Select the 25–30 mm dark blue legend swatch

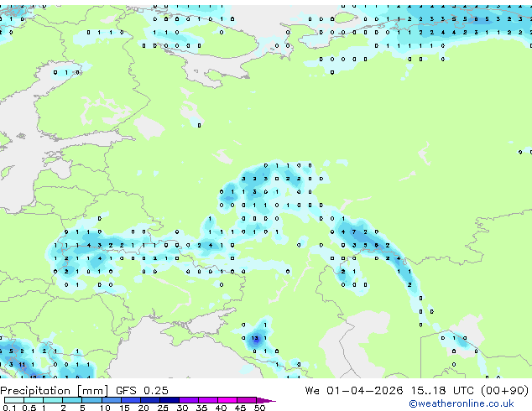click(170, 400)
